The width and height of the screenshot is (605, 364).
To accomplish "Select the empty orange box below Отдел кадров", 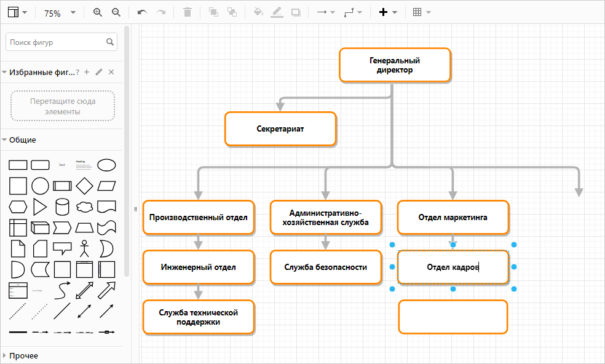I will tap(453, 317).
